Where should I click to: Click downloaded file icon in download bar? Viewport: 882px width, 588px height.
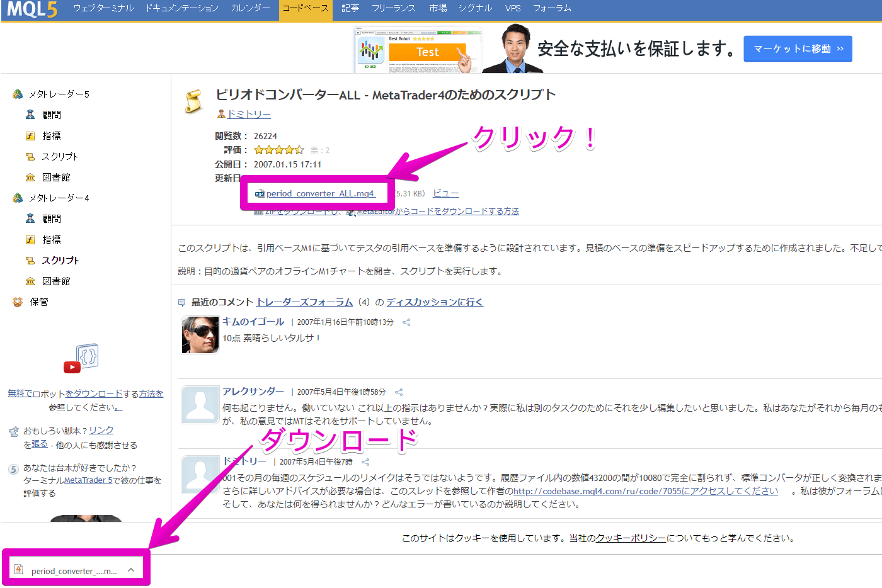19,569
